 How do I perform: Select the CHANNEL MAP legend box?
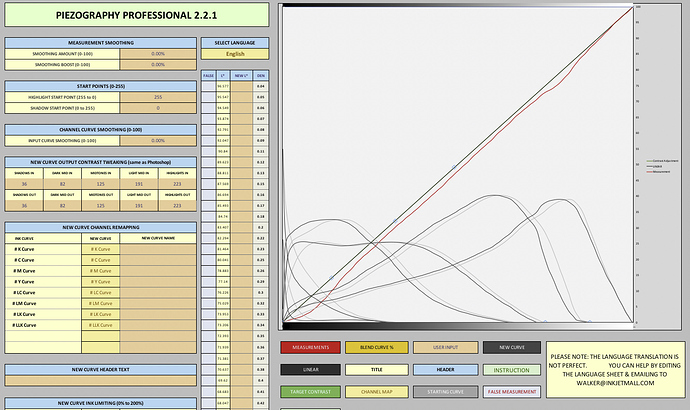click(x=377, y=392)
